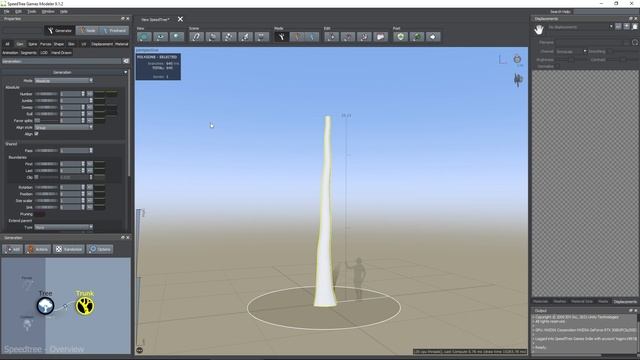Click the first icon in View toolbar group

pos(144,37)
